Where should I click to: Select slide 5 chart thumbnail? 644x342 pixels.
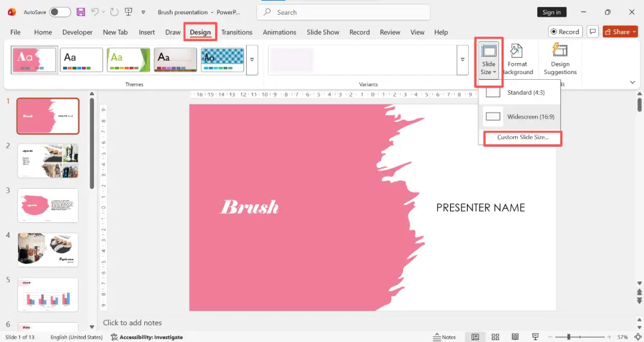48,295
